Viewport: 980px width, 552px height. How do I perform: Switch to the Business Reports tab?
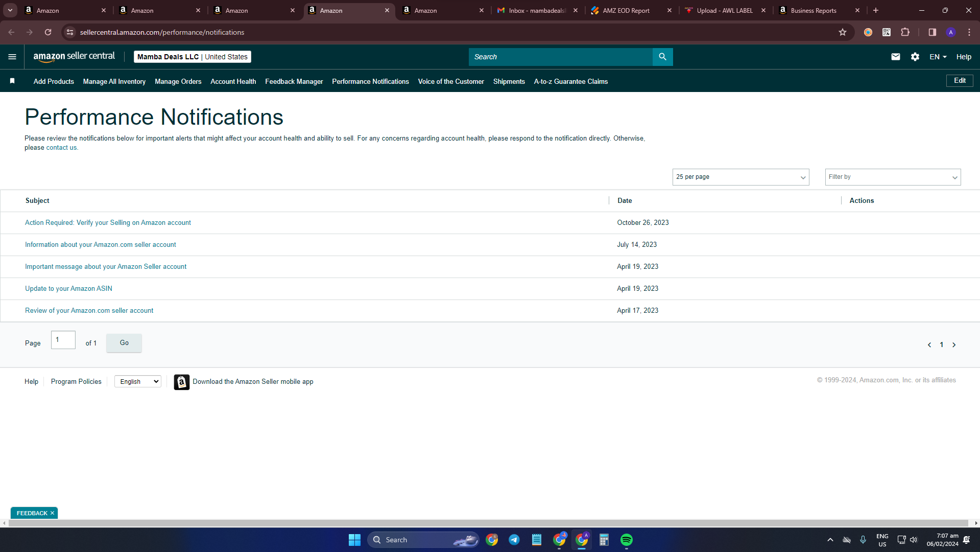click(x=819, y=10)
